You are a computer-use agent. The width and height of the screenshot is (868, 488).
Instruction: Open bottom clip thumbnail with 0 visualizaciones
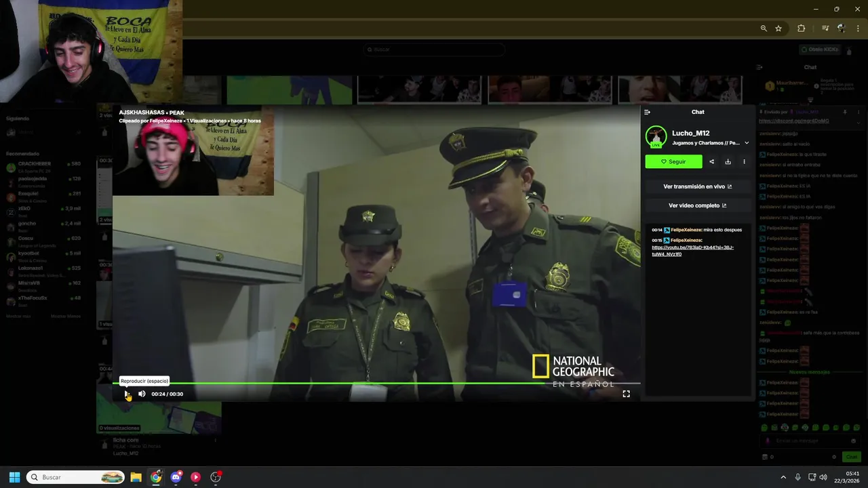(x=159, y=418)
